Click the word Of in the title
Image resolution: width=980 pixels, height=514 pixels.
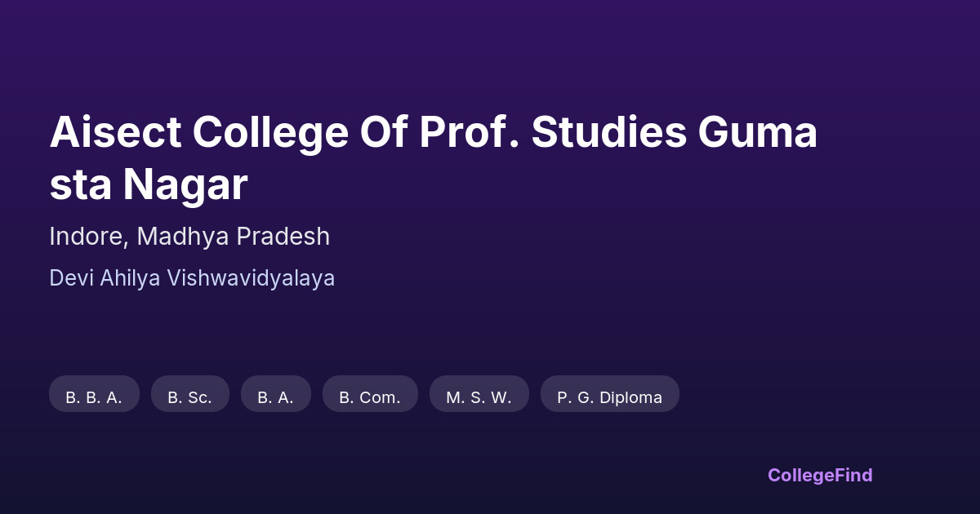pyautogui.click(x=383, y=133)
